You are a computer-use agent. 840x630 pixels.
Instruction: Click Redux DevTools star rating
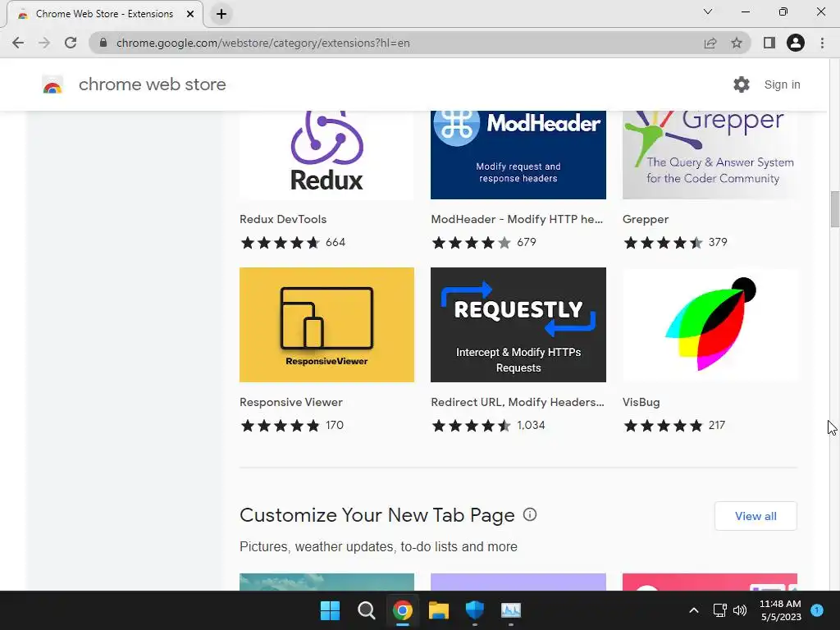(x=281, y=243)
